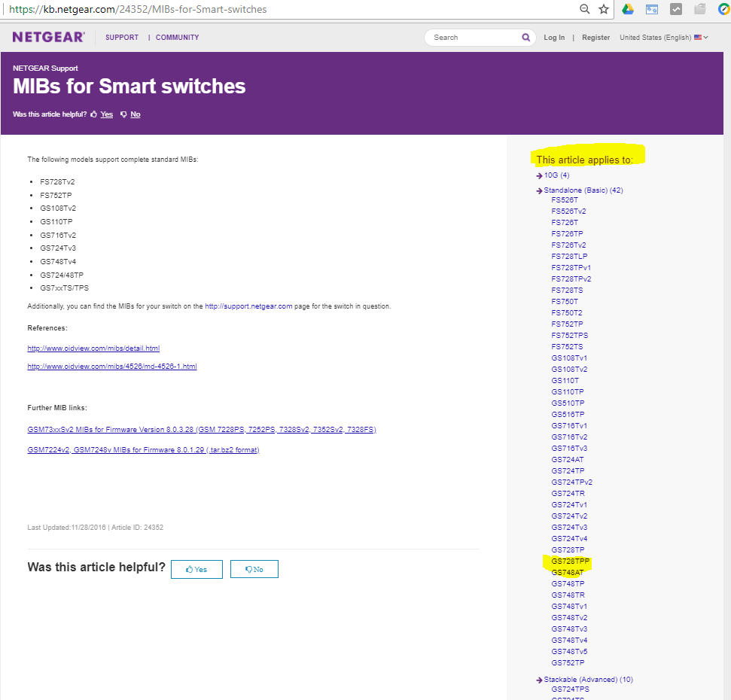Select the FS728TLP model link
Viewport: 731px width, 700px height.
(x=569, y=257)
